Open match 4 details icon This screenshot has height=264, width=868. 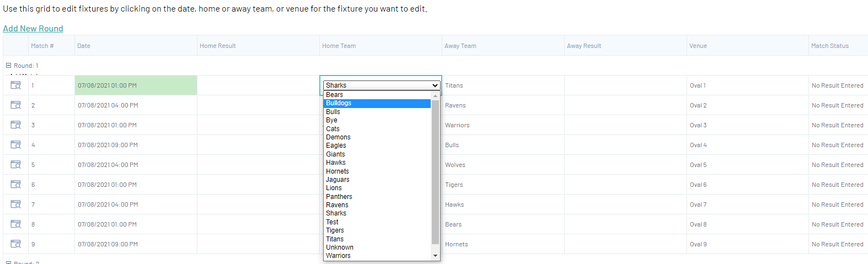coord(15,145)
